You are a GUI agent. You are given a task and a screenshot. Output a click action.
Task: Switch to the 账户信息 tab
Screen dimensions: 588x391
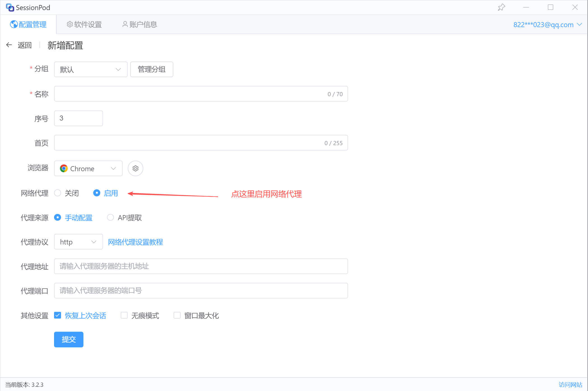pos(140,25)
